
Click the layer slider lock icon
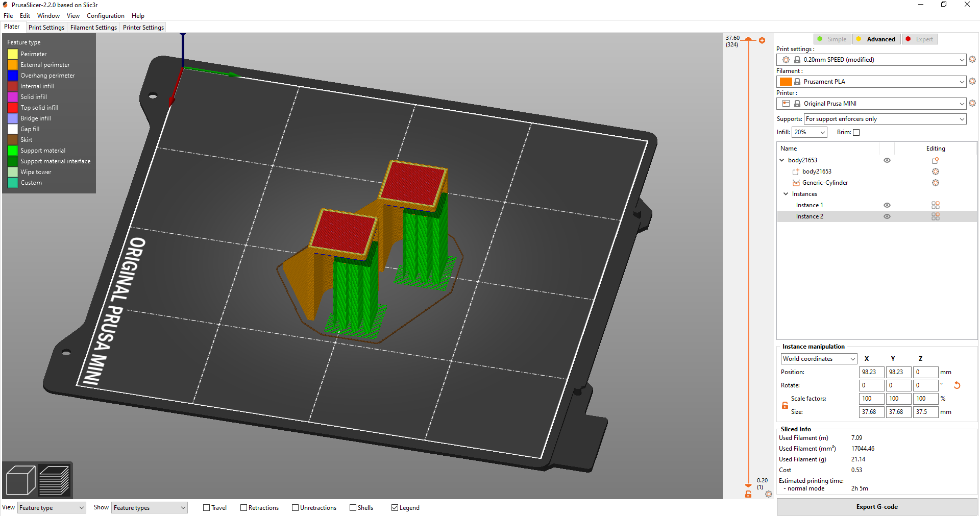click(748, 494)
